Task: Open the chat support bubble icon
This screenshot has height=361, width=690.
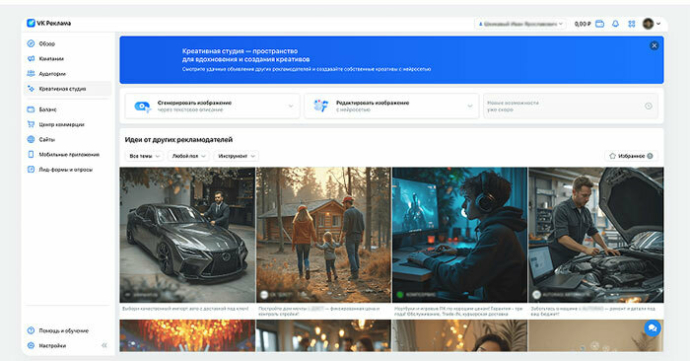Action: (x=652, y=328)
